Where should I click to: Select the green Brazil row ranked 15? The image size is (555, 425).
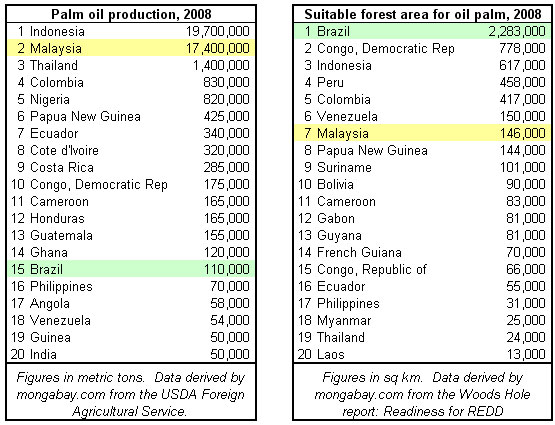tap(131, 269)
